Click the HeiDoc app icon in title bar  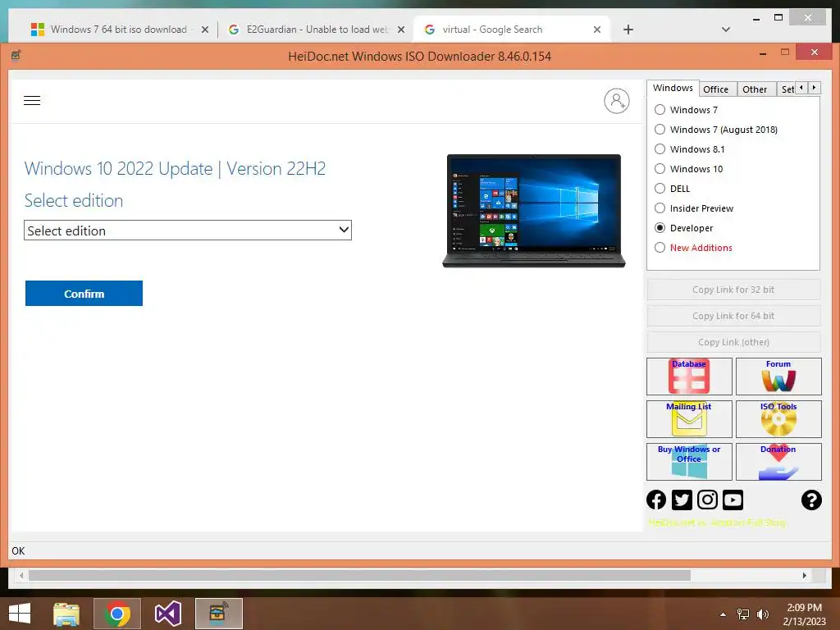tap(16, 55)
